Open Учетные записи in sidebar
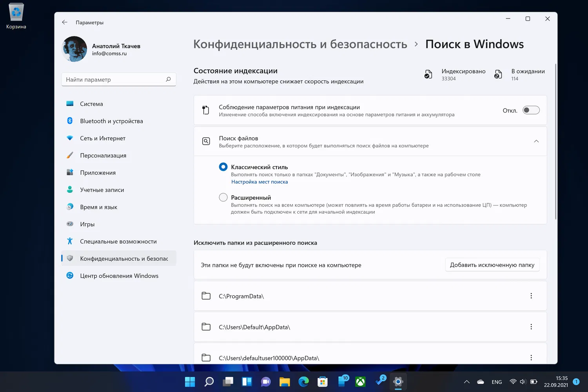This screenshot has height=392, width=588. (119, 190)
